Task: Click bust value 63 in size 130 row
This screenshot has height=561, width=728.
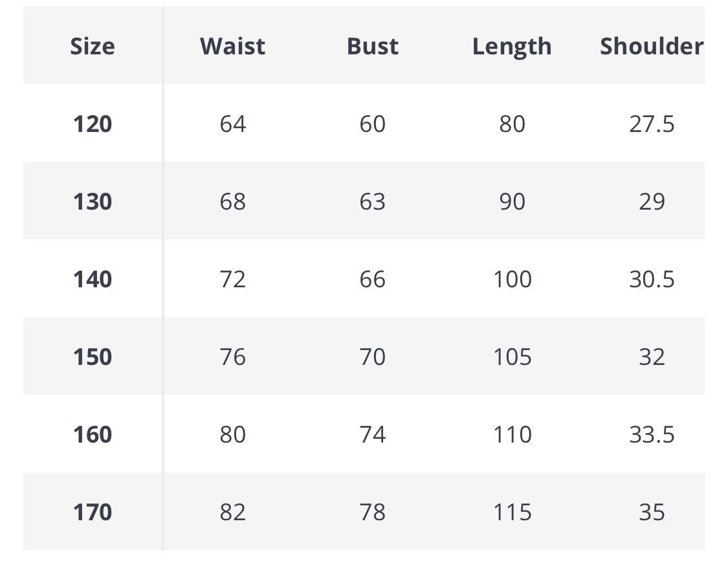Action: pos(372,201)
